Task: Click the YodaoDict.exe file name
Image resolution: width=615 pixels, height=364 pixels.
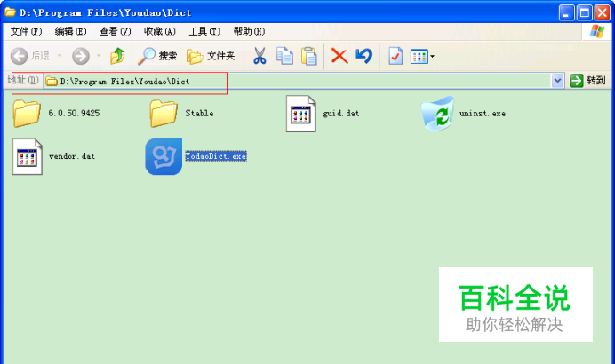Action: pyautogui.click(x=216, y=156)
